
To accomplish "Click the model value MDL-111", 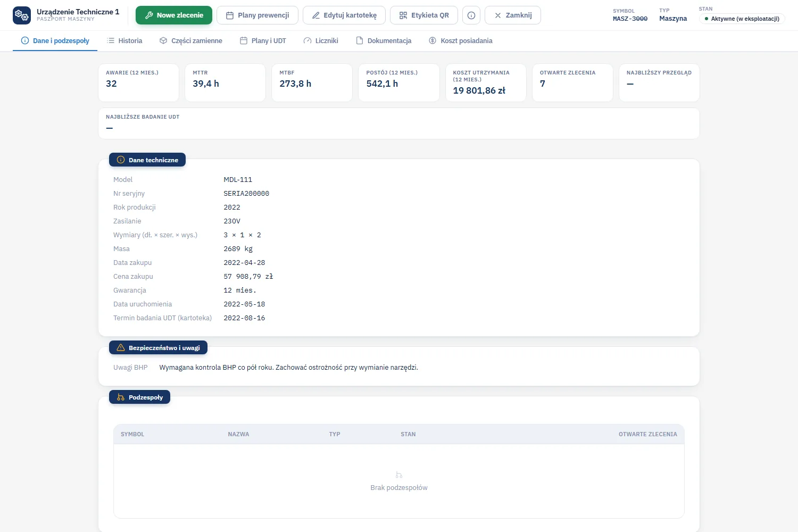I will tap(238, 180).
